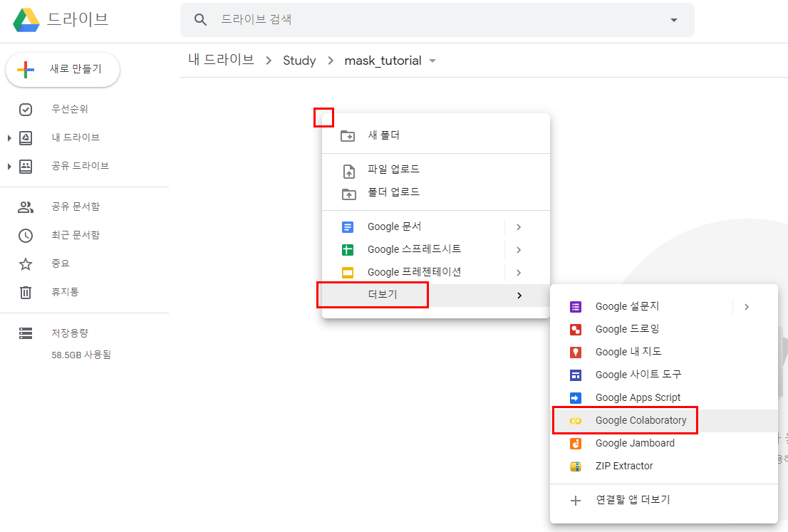
Task: Click mask_tutorial breadcrumb label
Action: click(x=383, y=61)
